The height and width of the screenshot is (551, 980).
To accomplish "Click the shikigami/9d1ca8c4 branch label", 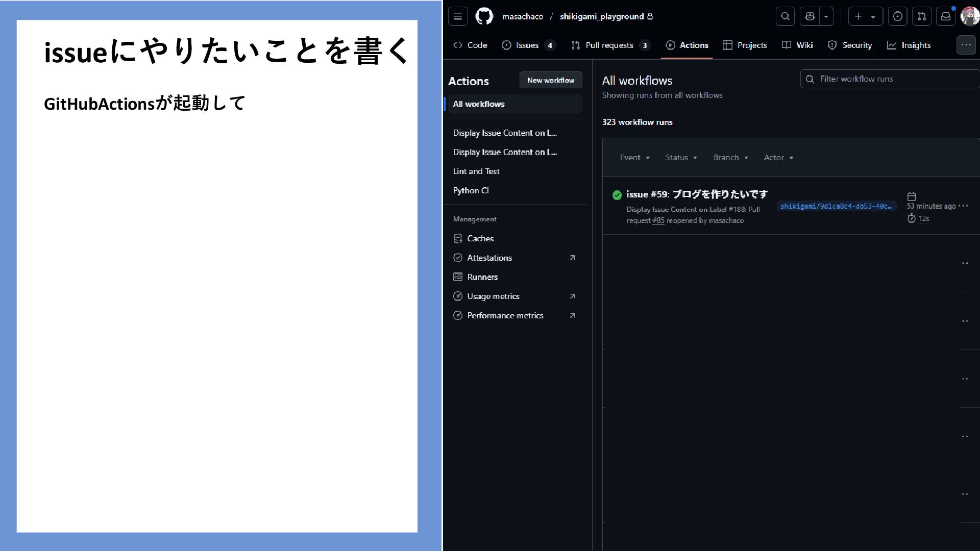I will coord(837,206).
